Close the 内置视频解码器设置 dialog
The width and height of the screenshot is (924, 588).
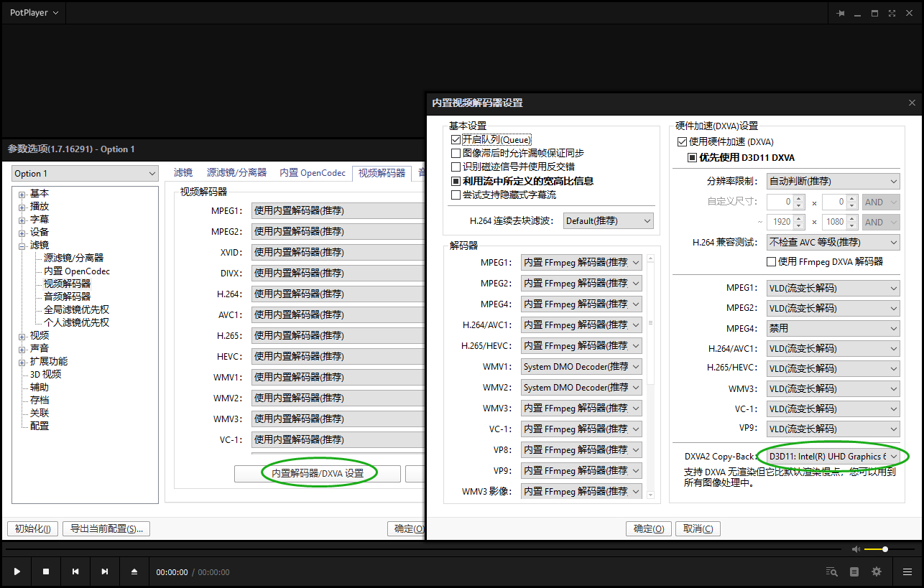(913, 103)
